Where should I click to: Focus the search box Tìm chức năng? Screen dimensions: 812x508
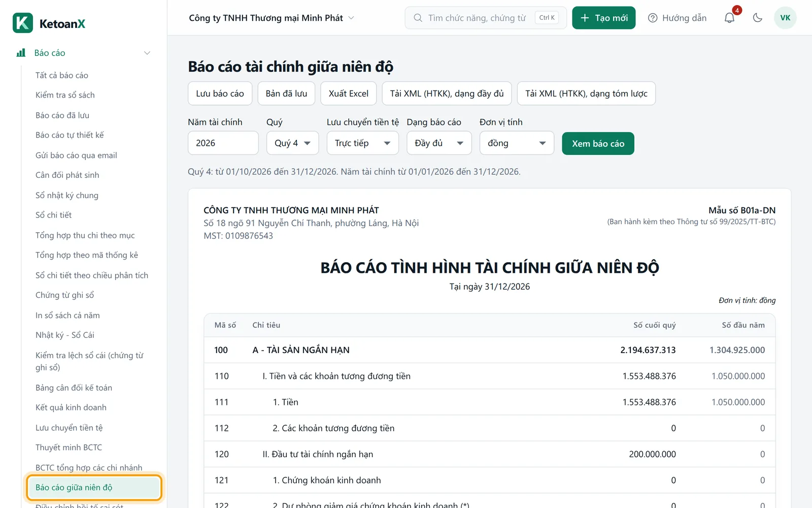(x=486, y=18)
